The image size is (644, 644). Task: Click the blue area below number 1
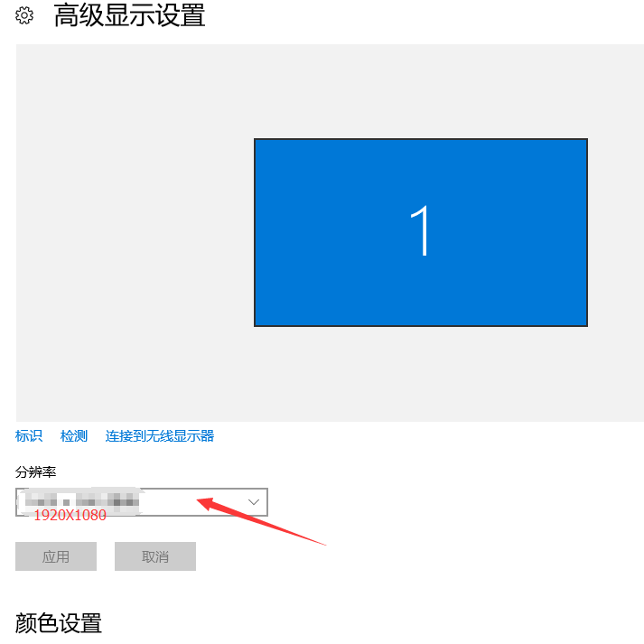[x=421, y=292]
